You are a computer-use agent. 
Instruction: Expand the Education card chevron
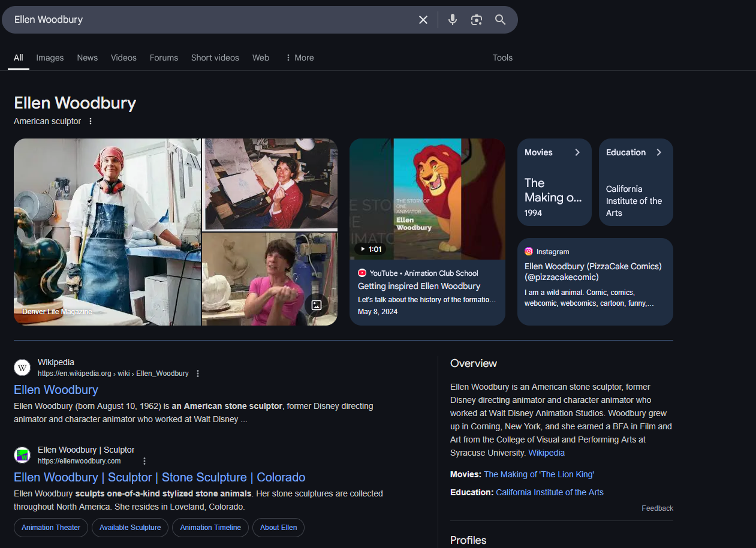coord(659,152)
